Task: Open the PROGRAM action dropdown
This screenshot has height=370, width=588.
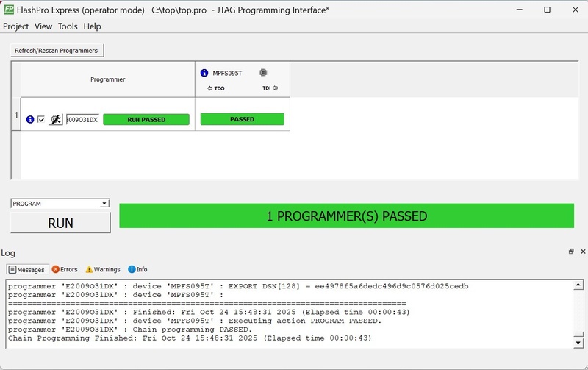Action: pos(104,204)
